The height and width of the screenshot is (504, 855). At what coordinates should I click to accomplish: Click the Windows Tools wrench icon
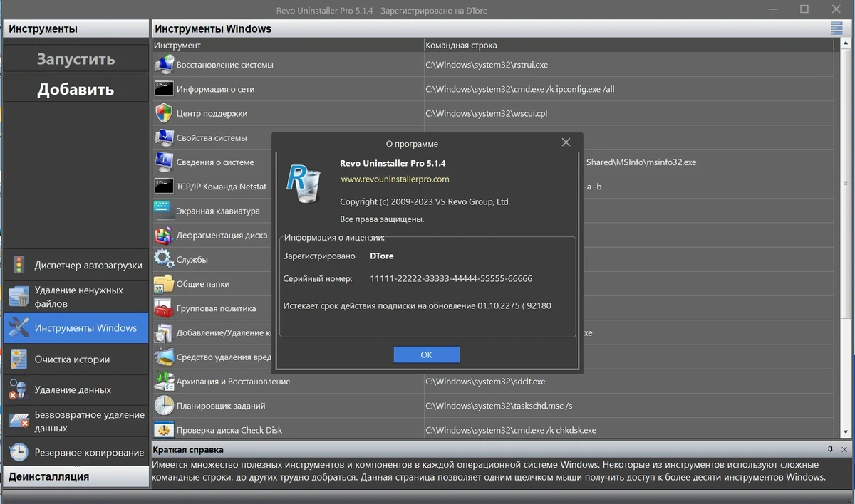19,328
